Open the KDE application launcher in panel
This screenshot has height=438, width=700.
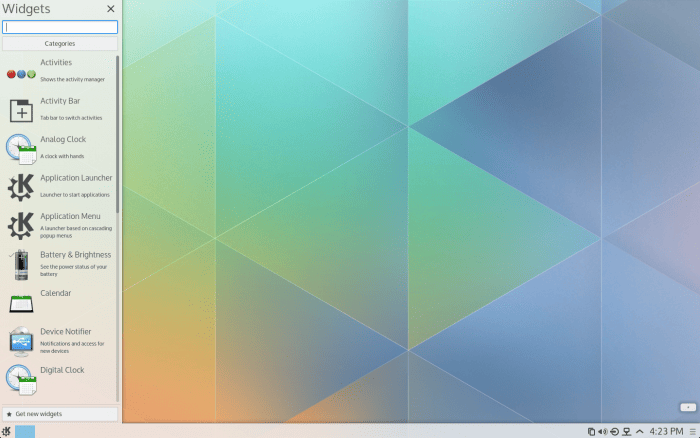[7, 431]
